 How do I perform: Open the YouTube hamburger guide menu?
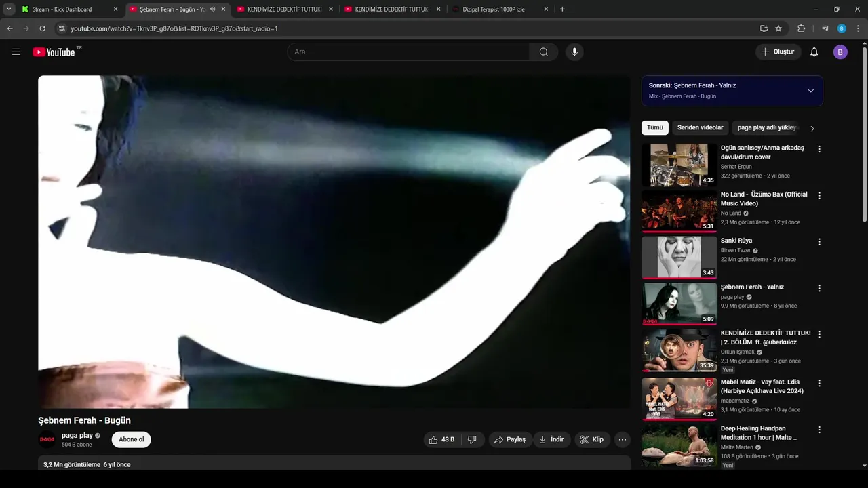click(x=16, y=52)
